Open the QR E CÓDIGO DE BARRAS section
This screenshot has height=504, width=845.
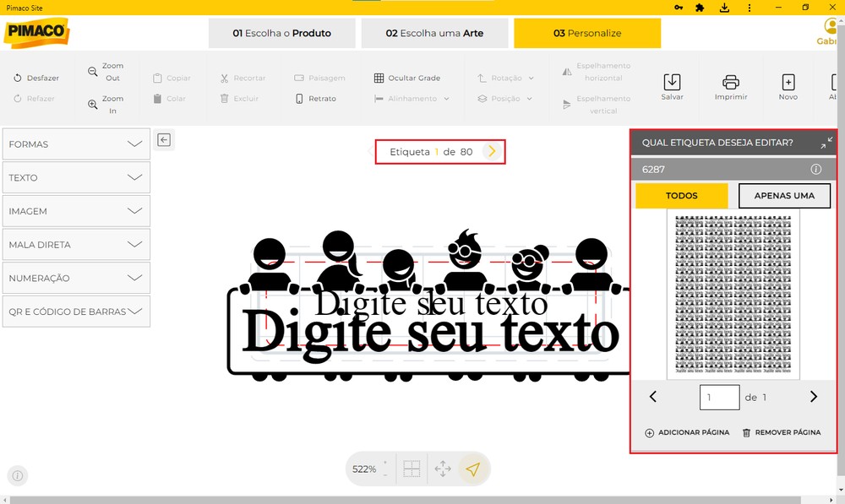tap(75, 311)
